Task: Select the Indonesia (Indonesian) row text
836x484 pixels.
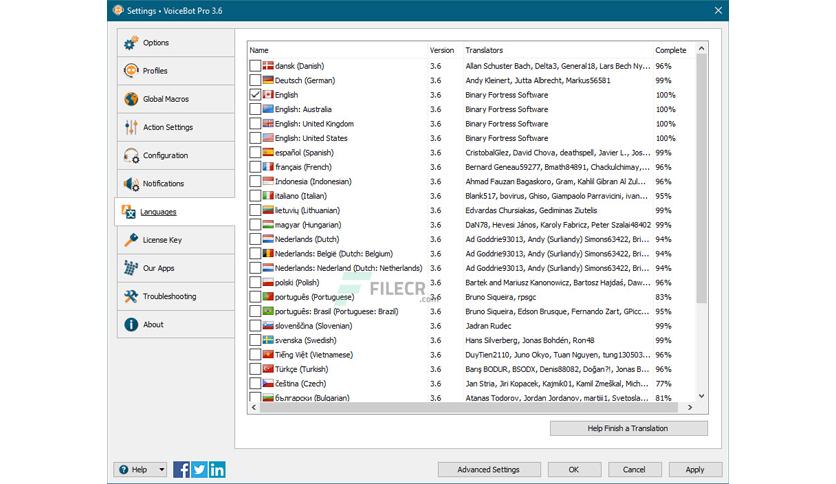Action: (313, 182)
